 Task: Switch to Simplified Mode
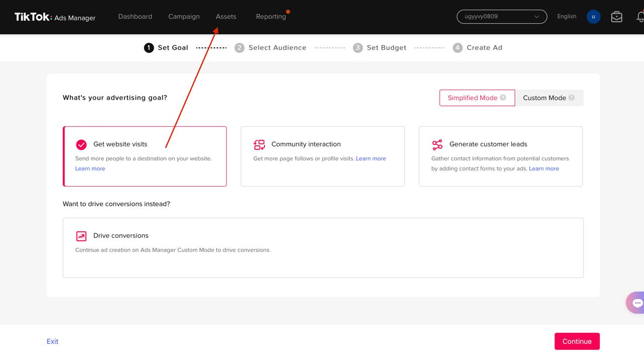[x=477, y=98]
